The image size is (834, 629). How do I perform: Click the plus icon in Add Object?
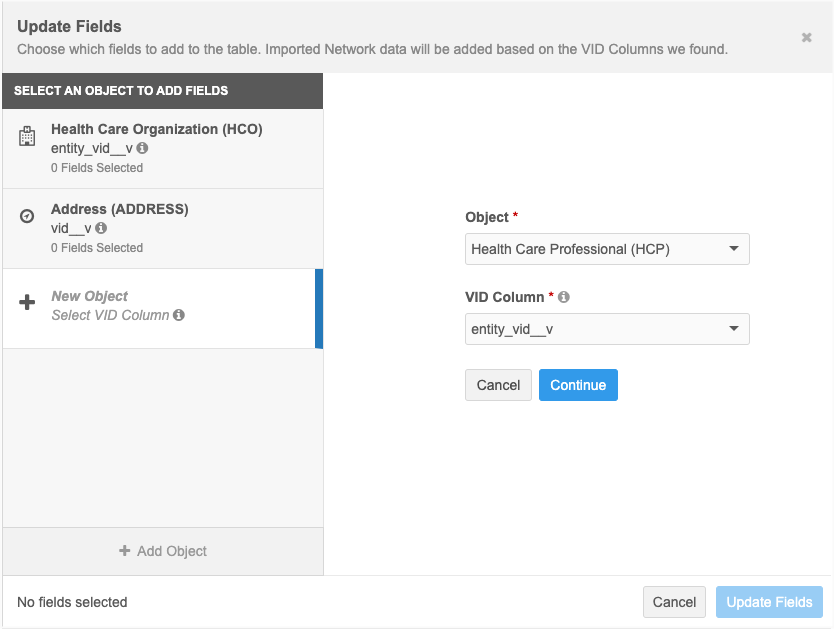point(125,551)
